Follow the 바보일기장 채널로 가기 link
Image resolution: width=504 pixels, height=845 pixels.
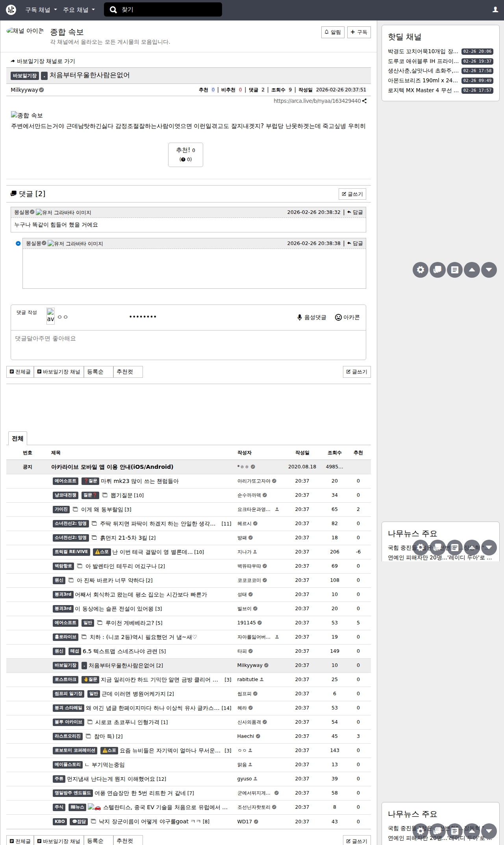click(x=43, y=61)
